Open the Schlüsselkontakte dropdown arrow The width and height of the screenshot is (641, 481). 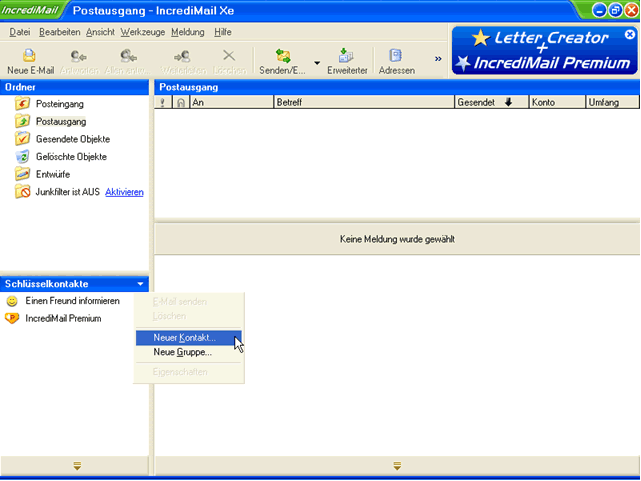point(140,284)
